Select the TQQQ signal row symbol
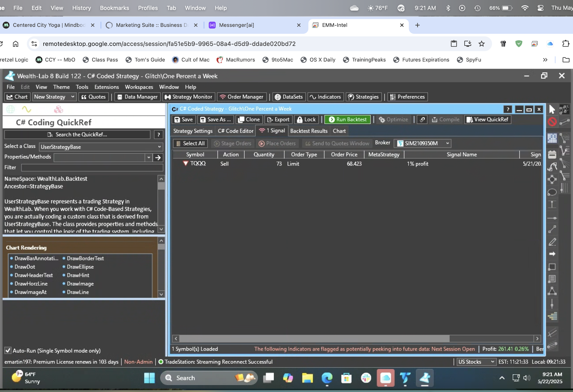The height and width of the screenshot is (392, 573). coord(198,163)
